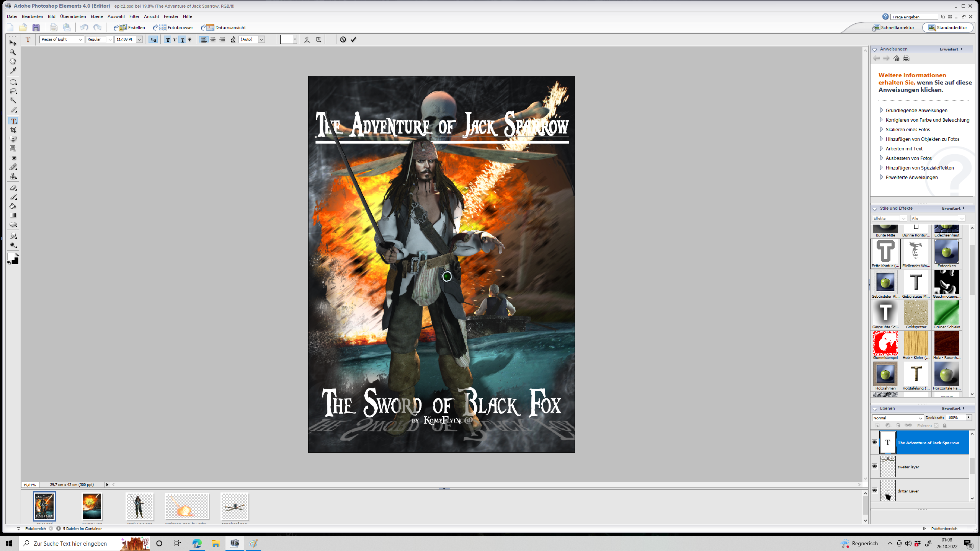Open the font family dropdown
The height and width of the screenshot is (551, 980).
80,39
